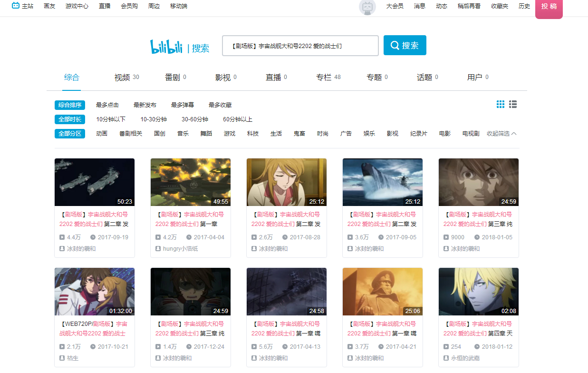Open the video thumbnail with duration 25:06
This screenshot has width=588, height=373.
click(x=383, y=292)
